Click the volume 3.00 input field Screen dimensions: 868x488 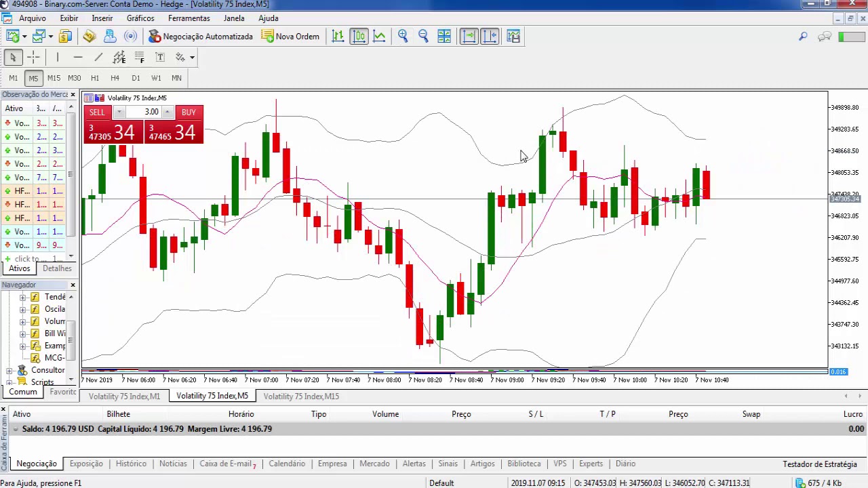pyautogui.click(x=144, y=112)
